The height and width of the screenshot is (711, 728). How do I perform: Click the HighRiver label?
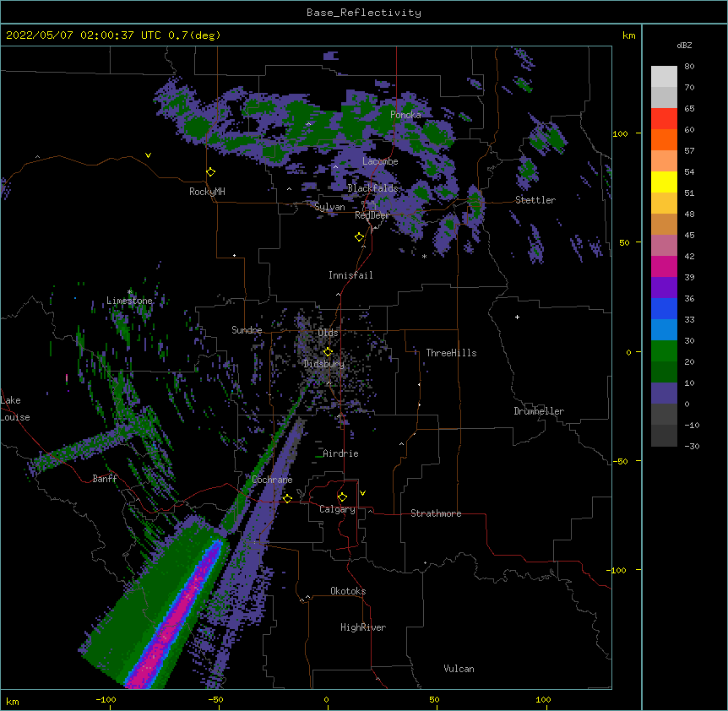point(363,627)
